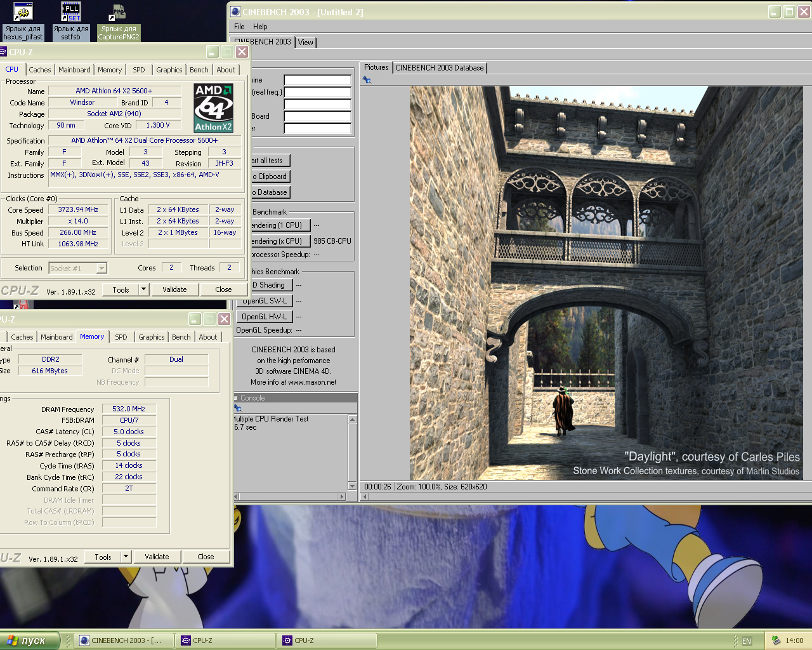The image size is (812, 650).
Task: Open Bench tab in top CPU-Z window
Action: [x=199, y=70]
